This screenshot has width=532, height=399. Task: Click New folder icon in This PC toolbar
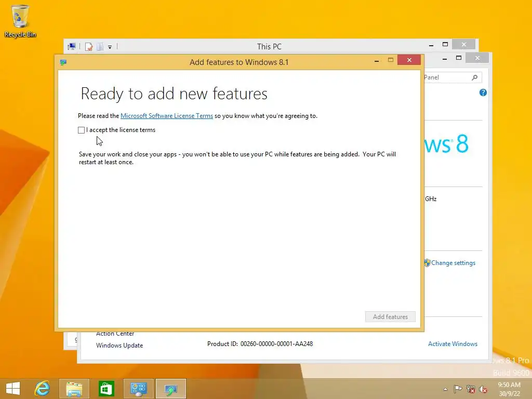[100, 47]
